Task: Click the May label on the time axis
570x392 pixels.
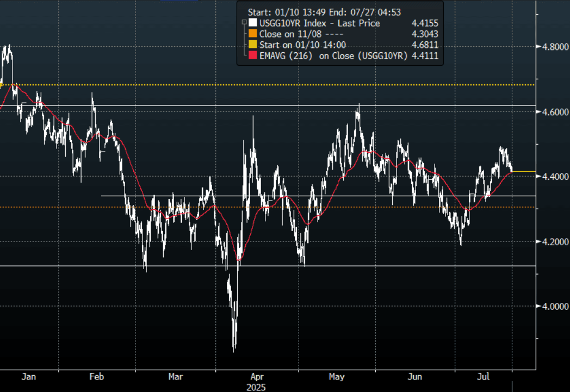Action: (x=336, y=376)
